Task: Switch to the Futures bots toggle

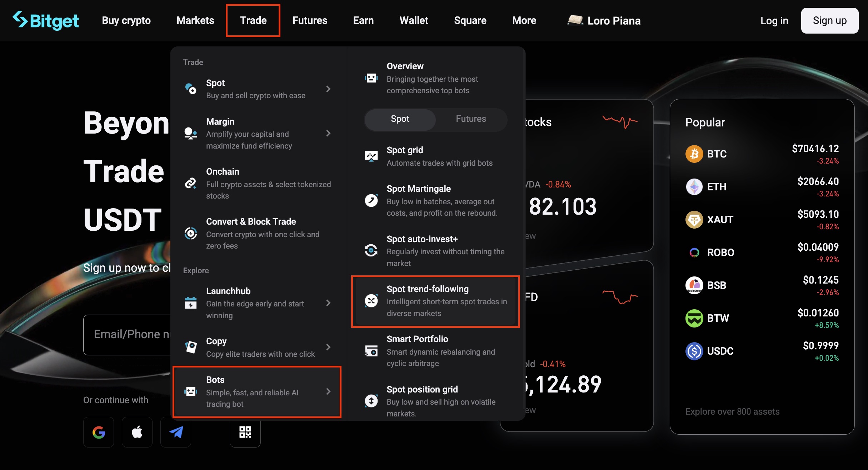Action: [x=470, y=119]
